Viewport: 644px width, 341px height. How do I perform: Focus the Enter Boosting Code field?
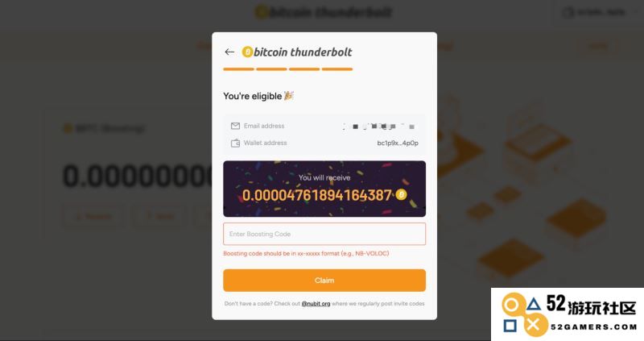tap(324, 234)
